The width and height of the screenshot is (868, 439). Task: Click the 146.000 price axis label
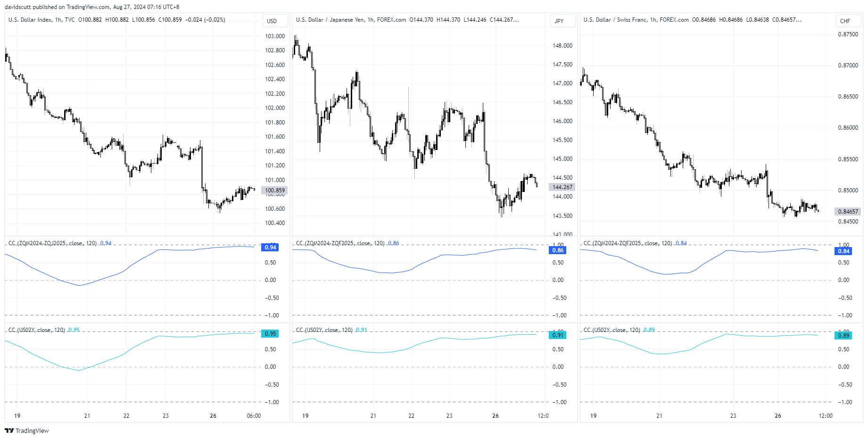562,121
